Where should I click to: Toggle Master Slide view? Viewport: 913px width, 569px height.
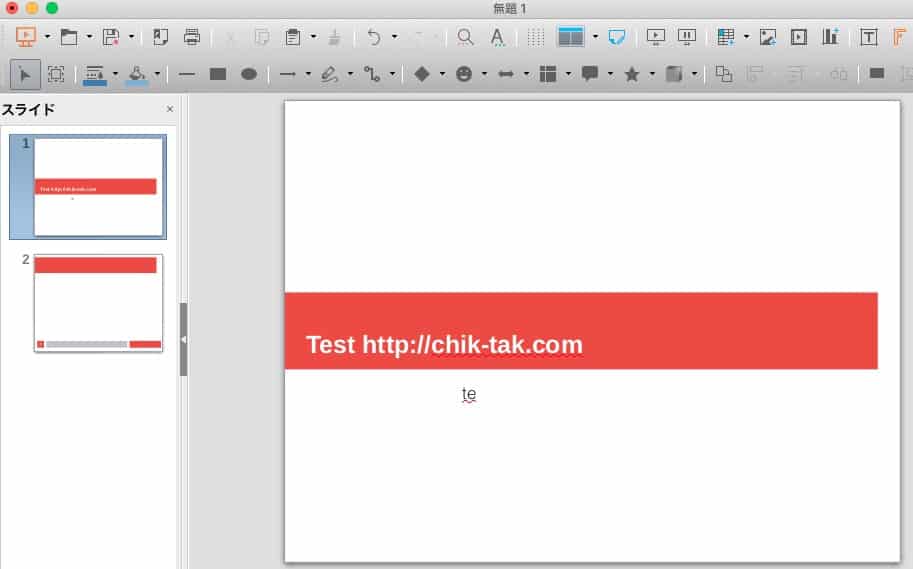click(x=617, y=37)
